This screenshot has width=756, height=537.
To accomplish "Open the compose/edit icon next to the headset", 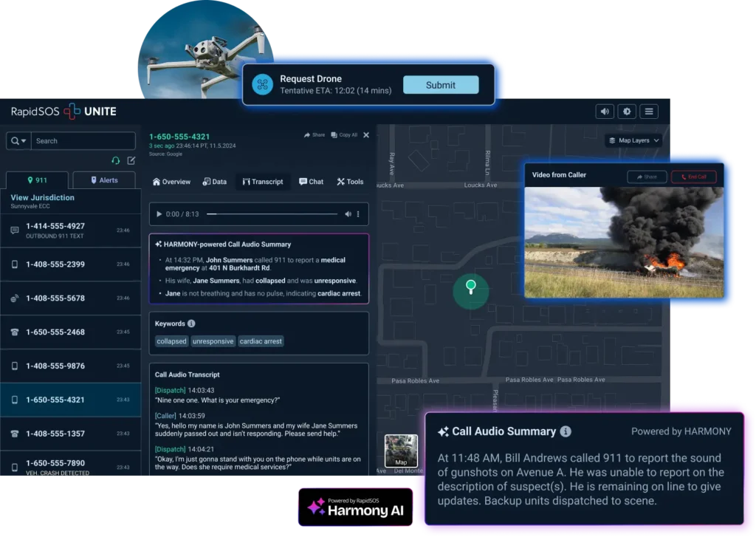I will point(131,160).
